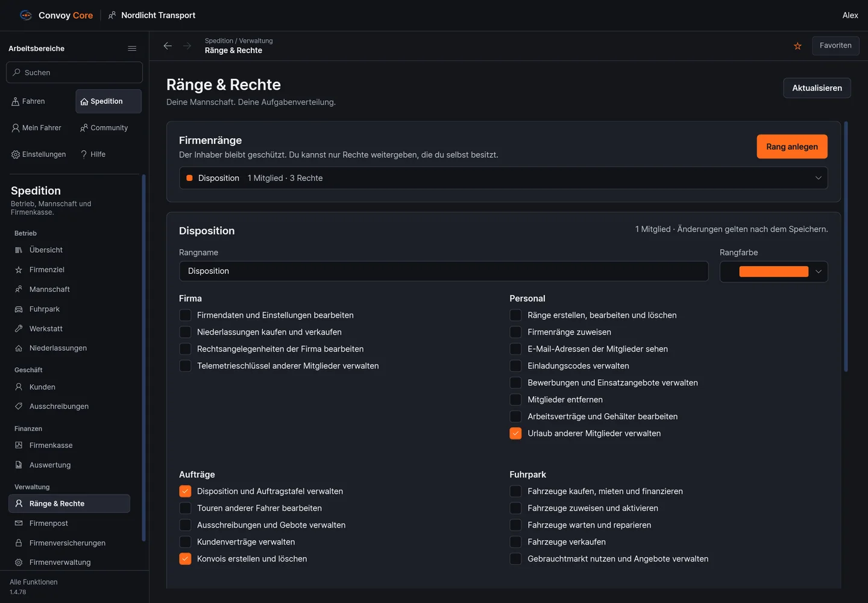Click the Niederlassungen house icon
Screen dimensions: 868x603
[x=19, y=348]
